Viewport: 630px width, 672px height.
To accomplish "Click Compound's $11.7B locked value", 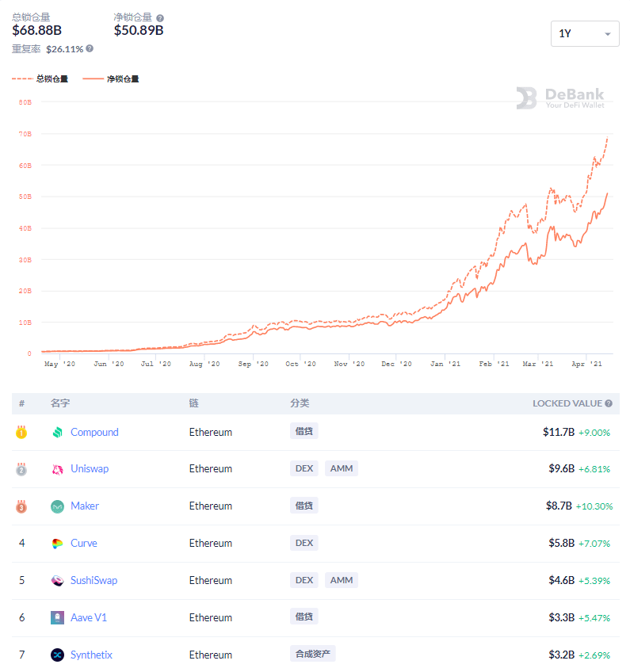I will (559, 432).
